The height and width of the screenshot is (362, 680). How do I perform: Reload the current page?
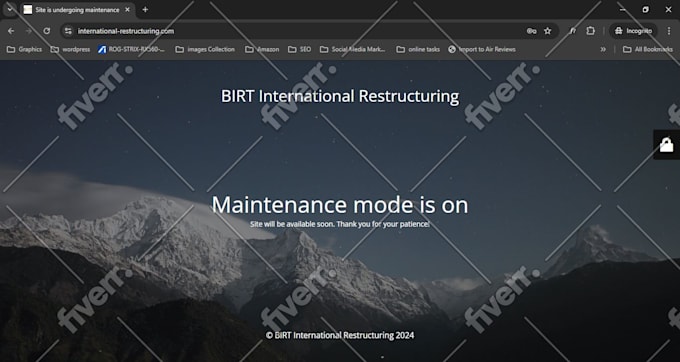[47, 31]
